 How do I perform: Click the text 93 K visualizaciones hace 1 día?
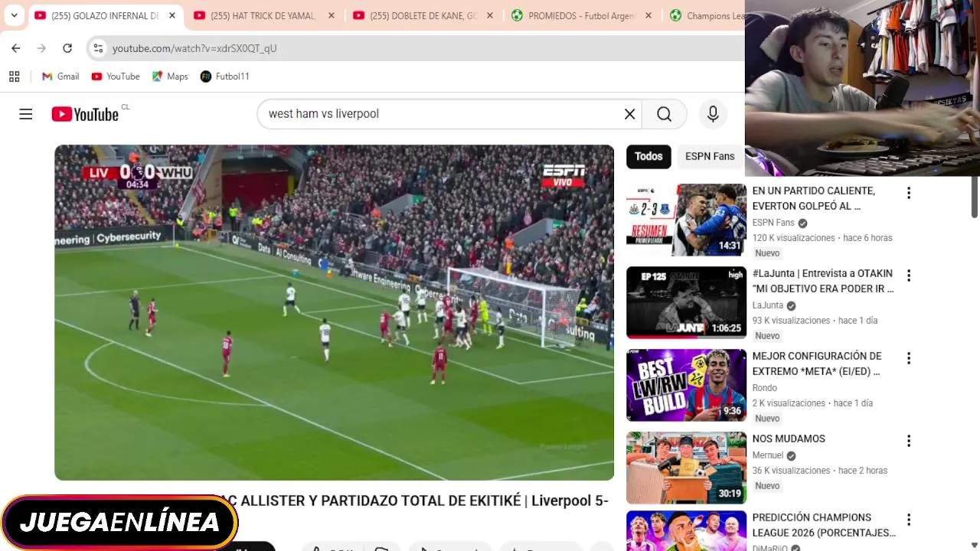coord(815,321)
